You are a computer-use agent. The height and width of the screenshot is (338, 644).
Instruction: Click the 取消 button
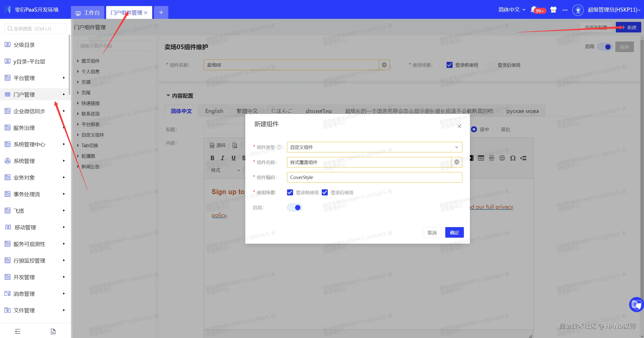[432, 233]
